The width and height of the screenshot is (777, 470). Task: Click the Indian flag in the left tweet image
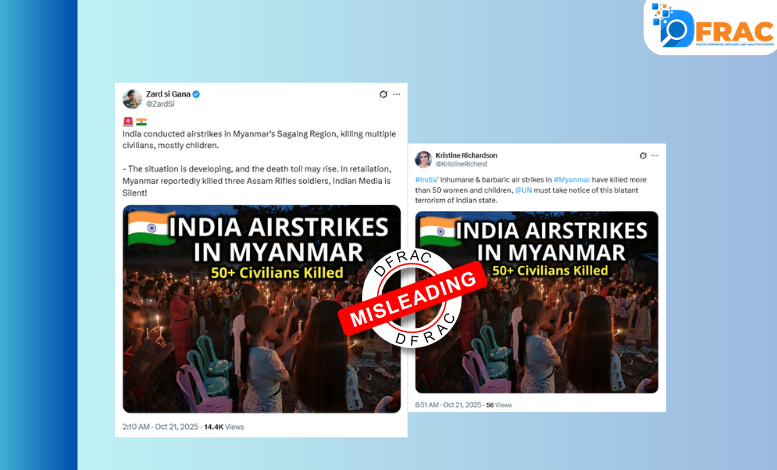click(151, 228)
